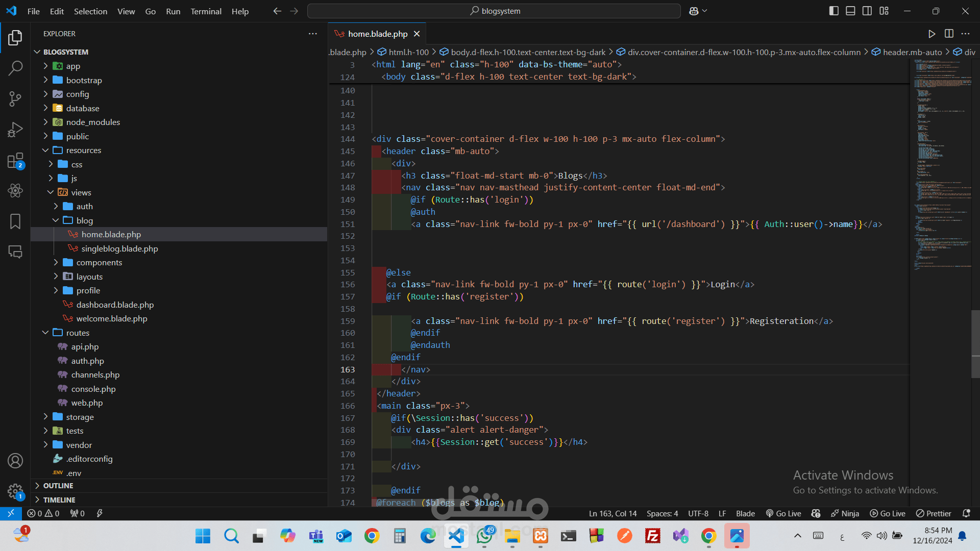Go back in navigation history
980x551 pixels.
[x=277, y=11]
